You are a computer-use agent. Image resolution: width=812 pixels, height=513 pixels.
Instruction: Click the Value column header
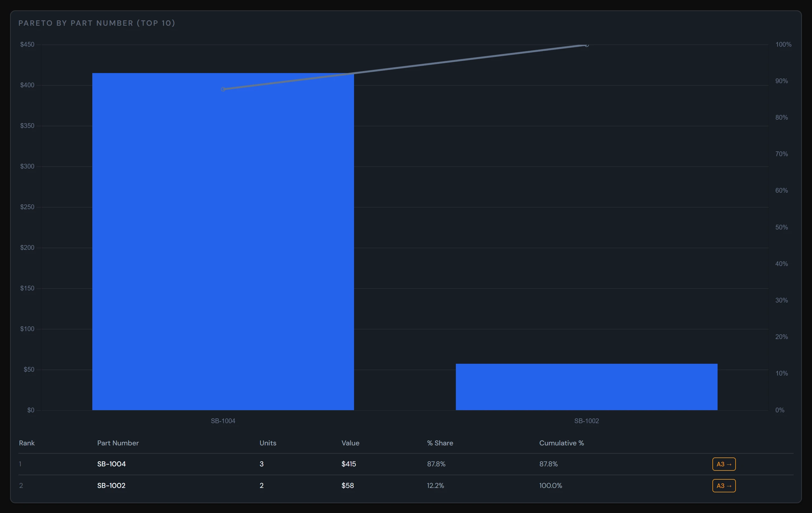pyautogui.click(x=350, y=443)
